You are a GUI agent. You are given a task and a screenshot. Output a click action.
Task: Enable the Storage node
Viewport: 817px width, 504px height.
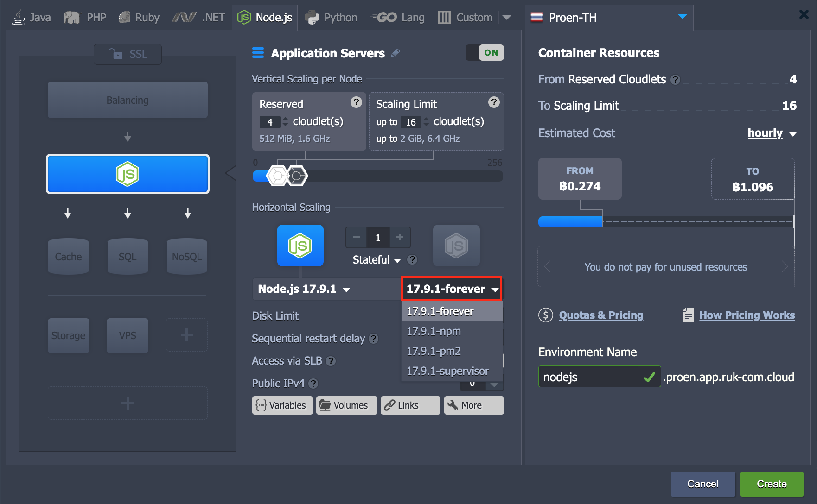(x=68, y=335)
